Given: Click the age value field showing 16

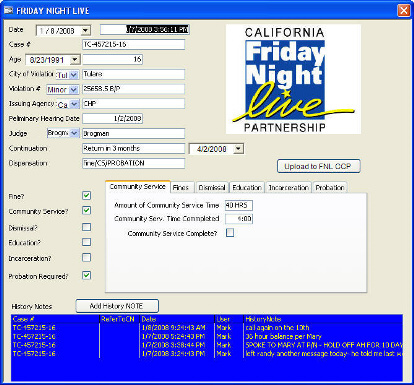Looking at the screenshot, I should (113, 59).
